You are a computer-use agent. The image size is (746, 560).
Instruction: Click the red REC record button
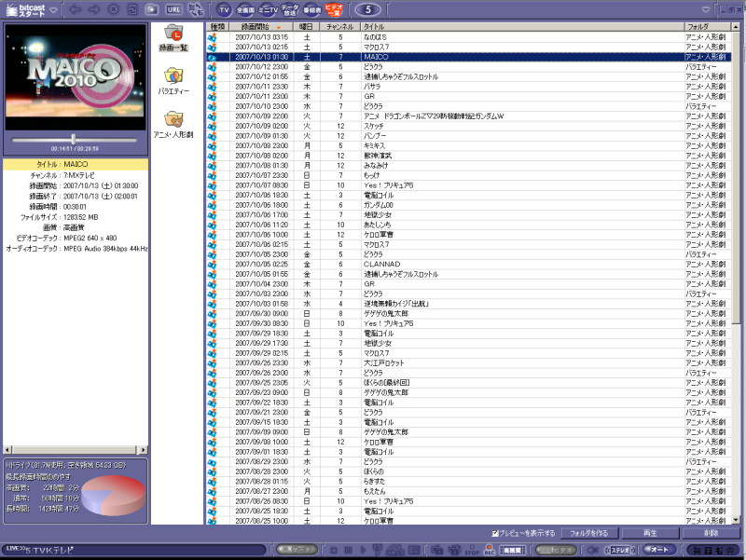(x=490, y=551)
